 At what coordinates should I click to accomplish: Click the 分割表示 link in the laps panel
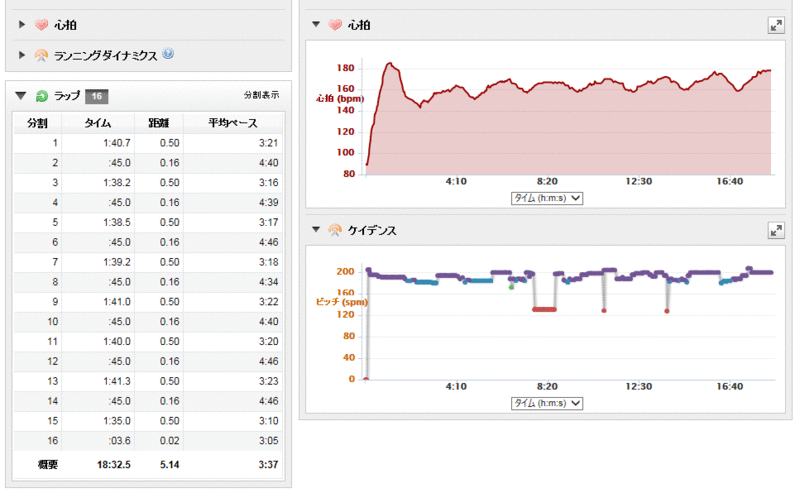tap(261, 96)
